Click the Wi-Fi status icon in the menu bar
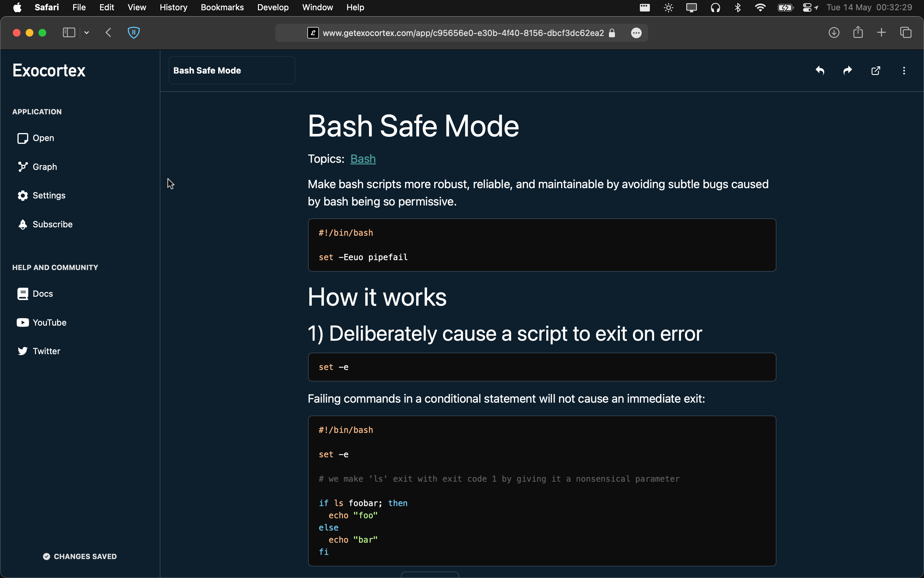The image size is (924, 578). [x=760, y=7]
